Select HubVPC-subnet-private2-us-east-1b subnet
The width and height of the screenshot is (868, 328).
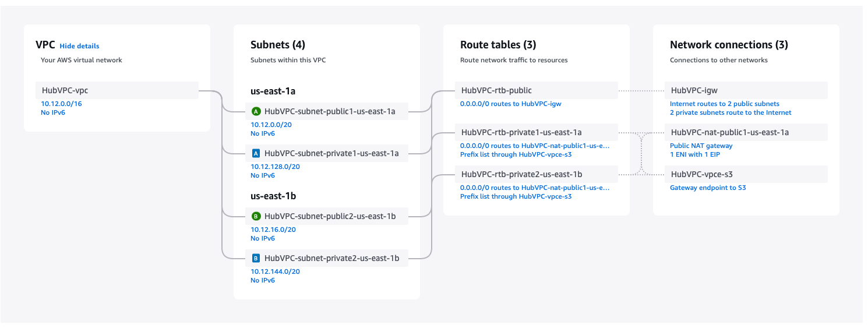click(331, 258)
